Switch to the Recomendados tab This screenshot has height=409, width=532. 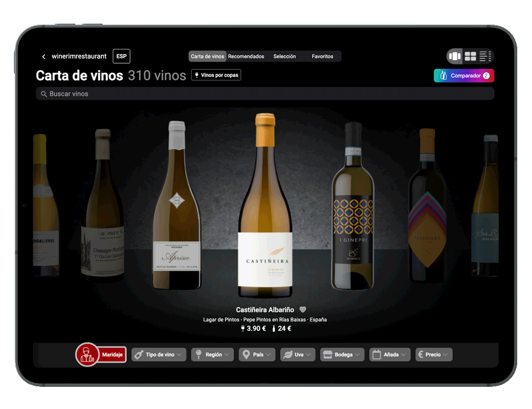(247, 56)
